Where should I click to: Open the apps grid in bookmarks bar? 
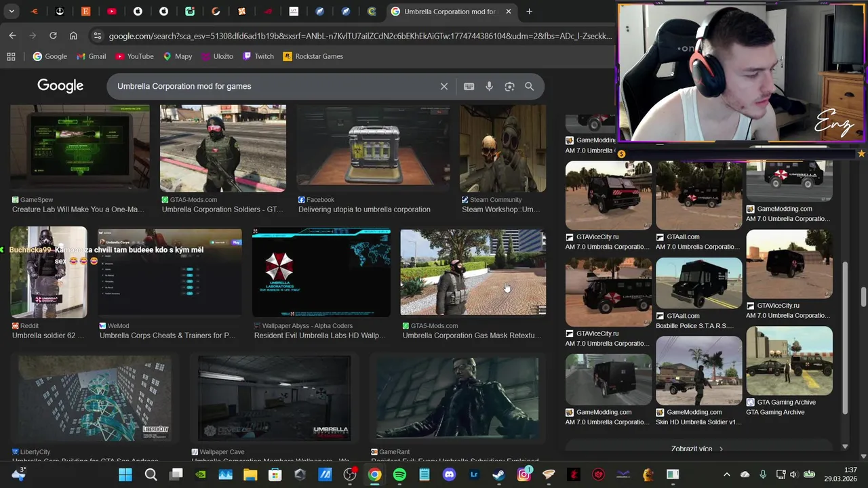tap(11, 56)
